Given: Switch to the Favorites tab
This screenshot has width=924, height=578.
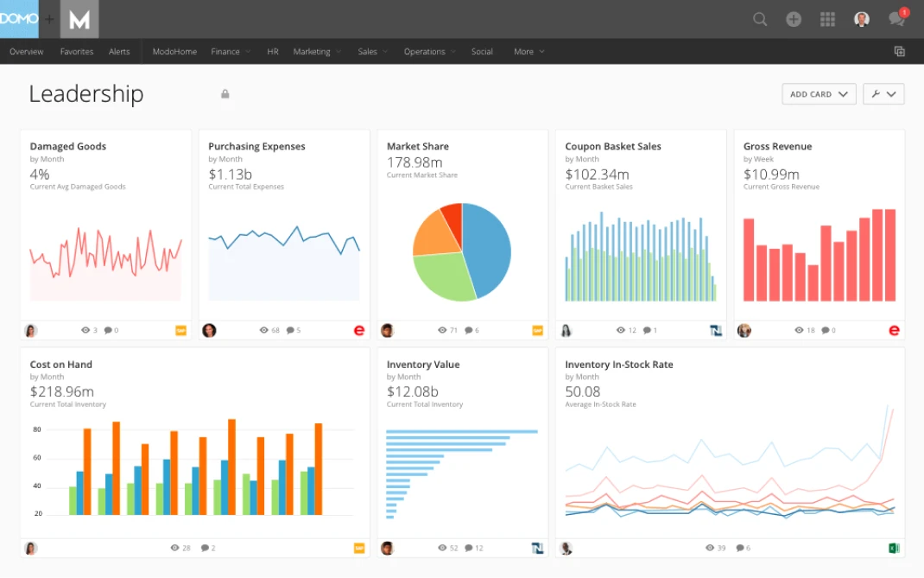Looking at the screenshot, I should click(x=76, y=51).
